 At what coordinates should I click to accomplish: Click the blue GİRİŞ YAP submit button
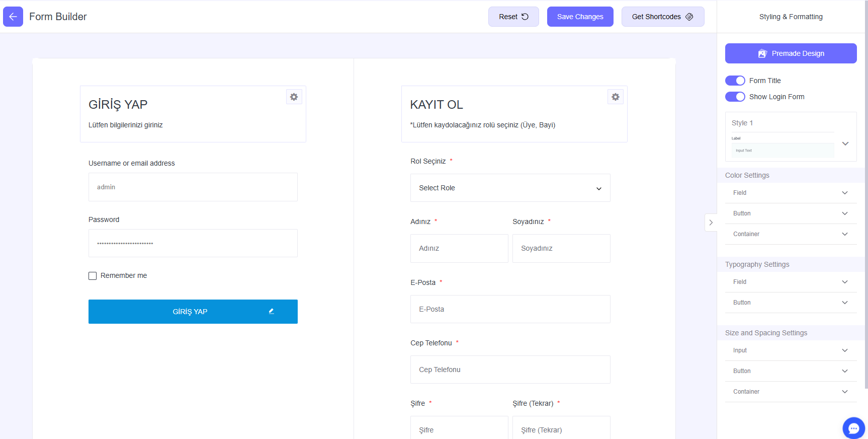(x=193, y=312)
